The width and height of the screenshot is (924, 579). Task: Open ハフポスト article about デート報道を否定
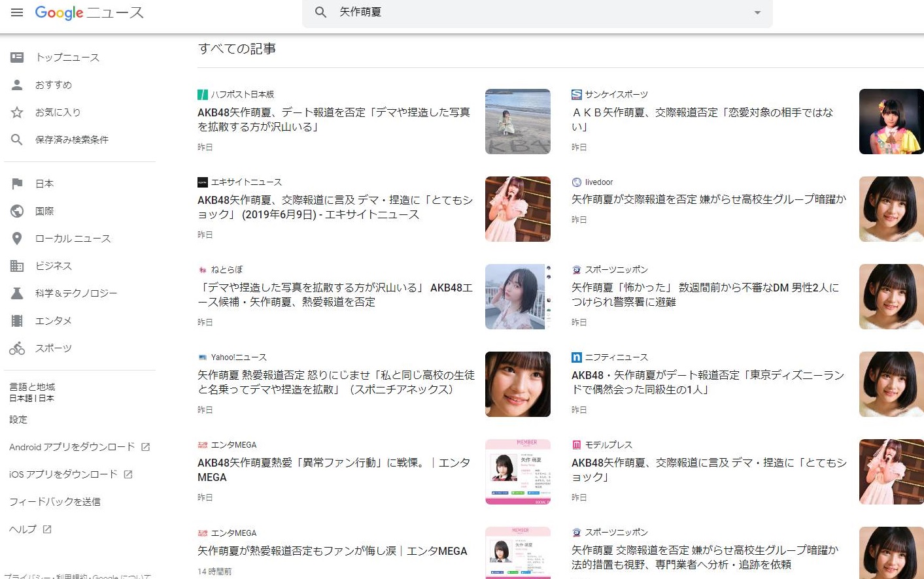(334, 120)
